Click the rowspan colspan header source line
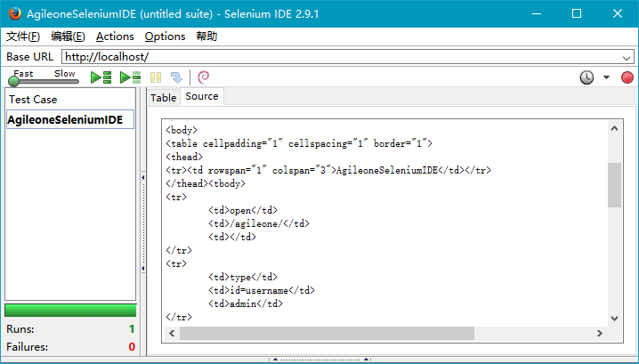Image resolution: width=639 pixels, height=364 pixels. tap(328, 170)
